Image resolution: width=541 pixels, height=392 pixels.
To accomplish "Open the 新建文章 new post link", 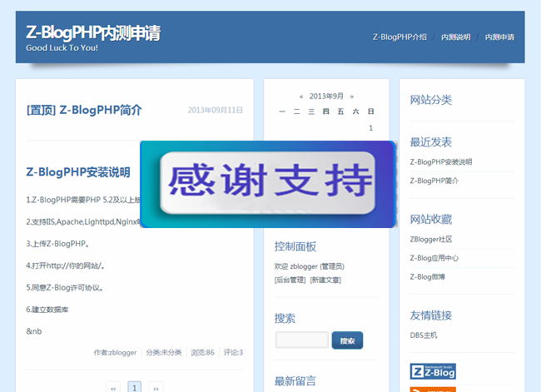I will pyautogui.click(x=325, y=280).
